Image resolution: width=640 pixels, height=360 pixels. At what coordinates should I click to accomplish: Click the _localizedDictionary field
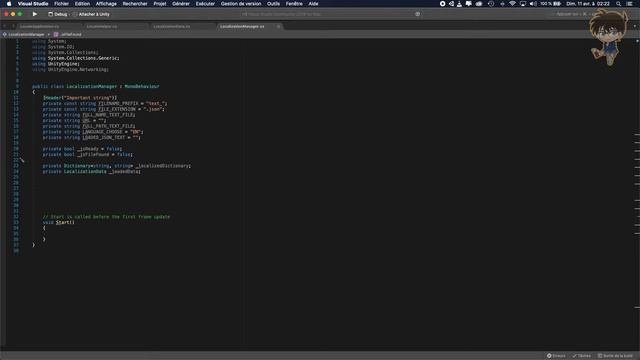click(162, 166)
